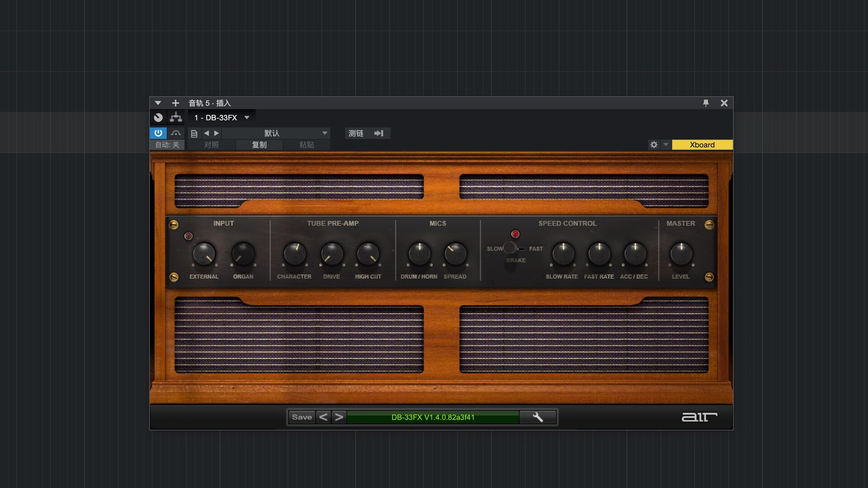Click the pin icon in the window header
The image size is (868, 488).
coord(706,103)
